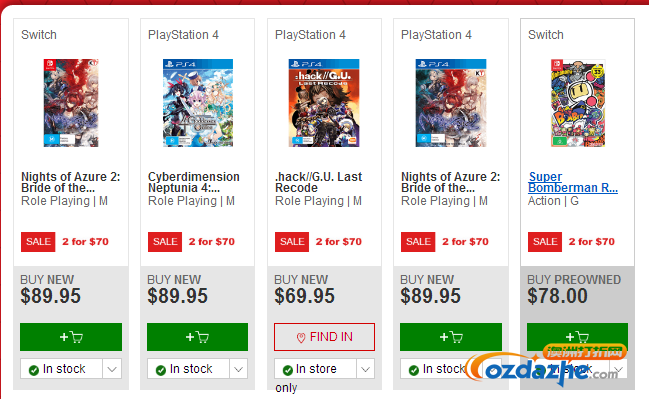Add Cyberdimension Neptunia 4 to cart
649x399 pixels.
click(197, 337)
